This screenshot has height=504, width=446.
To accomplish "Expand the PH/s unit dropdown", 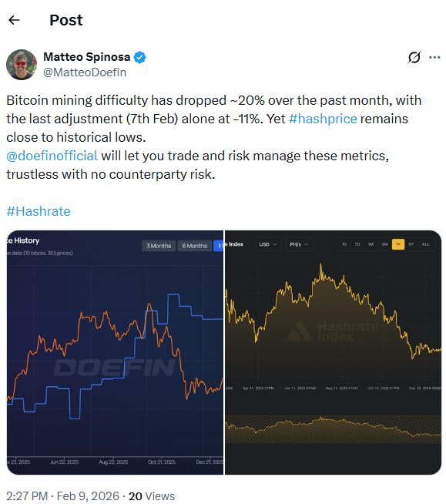I will point(299,244).
